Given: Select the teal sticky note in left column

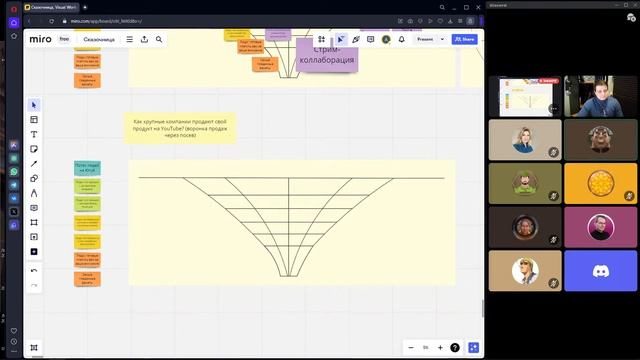Looking at the screenshot, I should [x=87, y=168].
